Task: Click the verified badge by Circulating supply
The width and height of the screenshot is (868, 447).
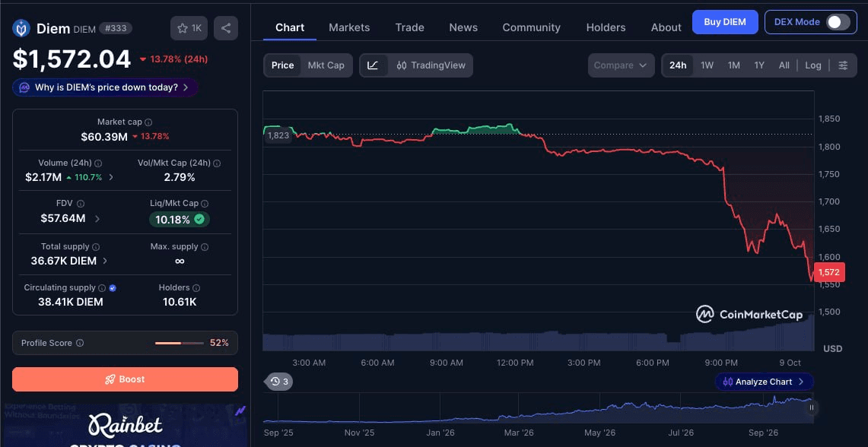Action: 113,287
